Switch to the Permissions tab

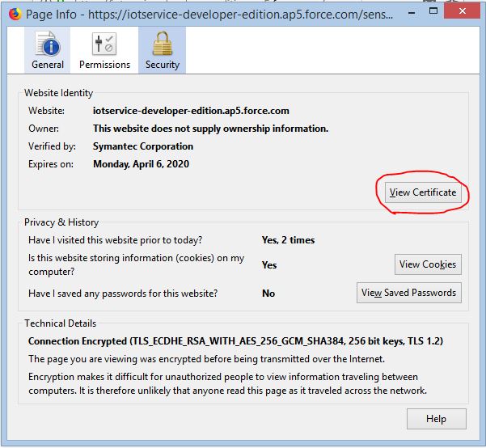104,50
